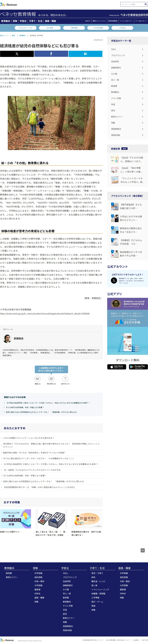Click the #AIと教育 tag pill
Viewport: 148px width, 644px height.
(50, 28)
